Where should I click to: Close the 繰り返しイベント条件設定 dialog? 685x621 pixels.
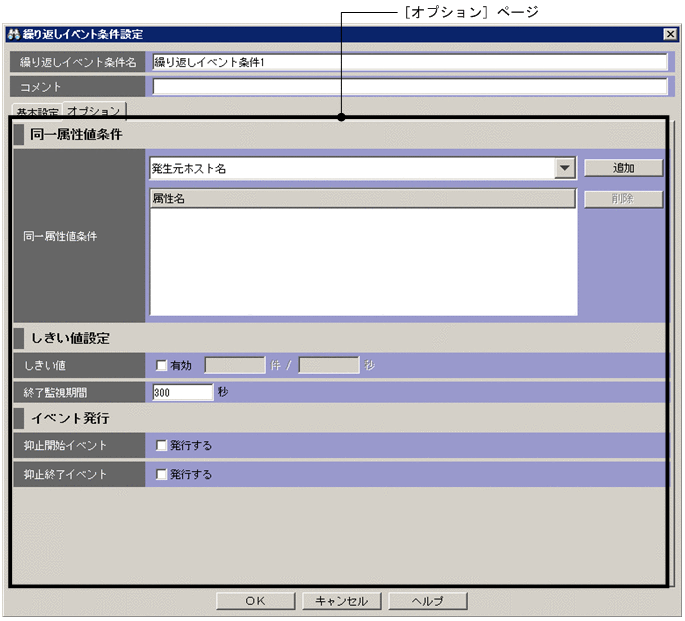tap(670, 34)
